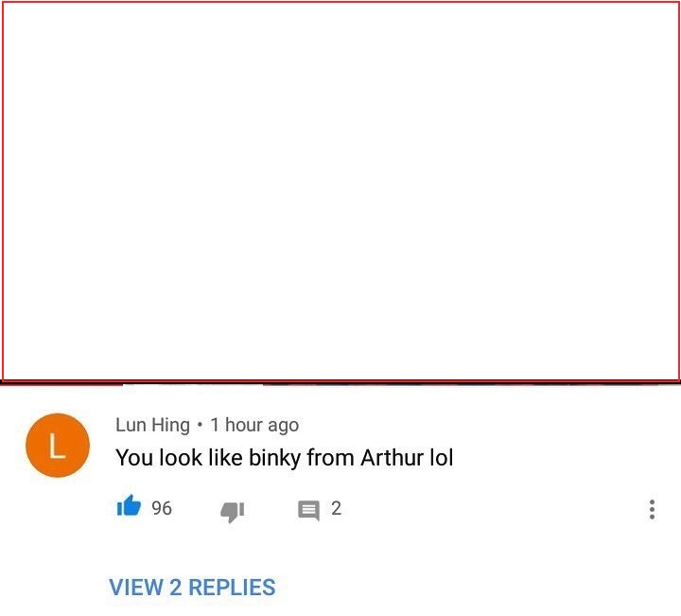Dislike Lun Hing's comment with thumbs down
This screenshot has width=681, height=616.
(233, 511)
